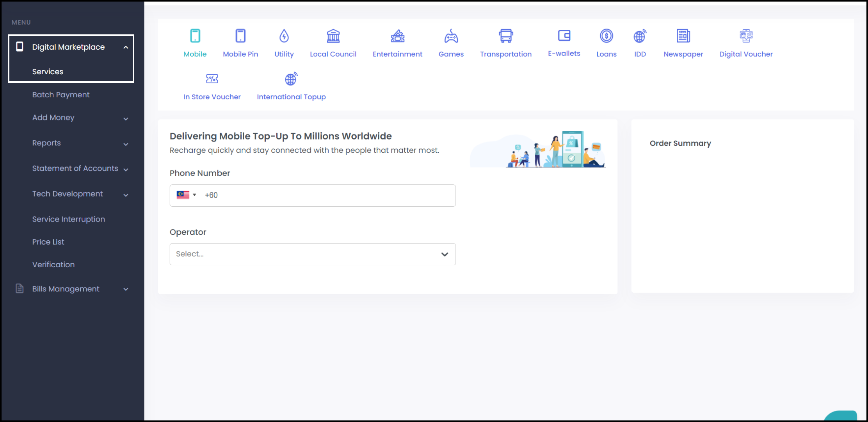Click the Phone Number input field
This screenshot has width=868, height=422.
(313, 195)
